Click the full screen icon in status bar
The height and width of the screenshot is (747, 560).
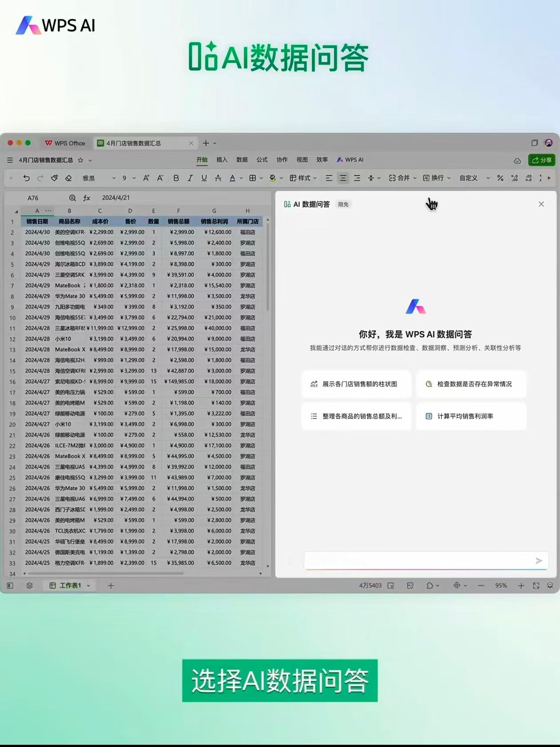[536, 586]
